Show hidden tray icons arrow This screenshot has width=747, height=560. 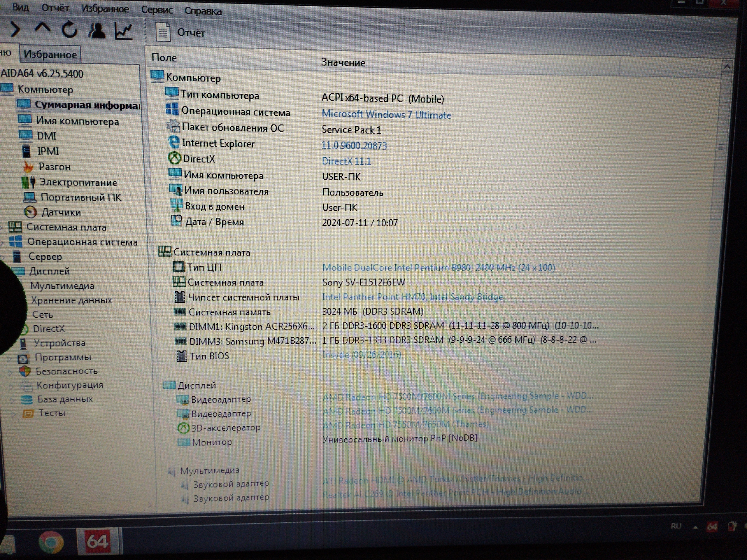(695, 528)
